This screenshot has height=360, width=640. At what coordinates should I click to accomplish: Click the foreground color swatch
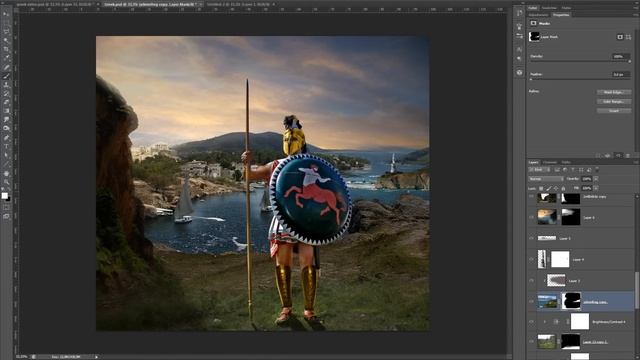pos(4,196)
